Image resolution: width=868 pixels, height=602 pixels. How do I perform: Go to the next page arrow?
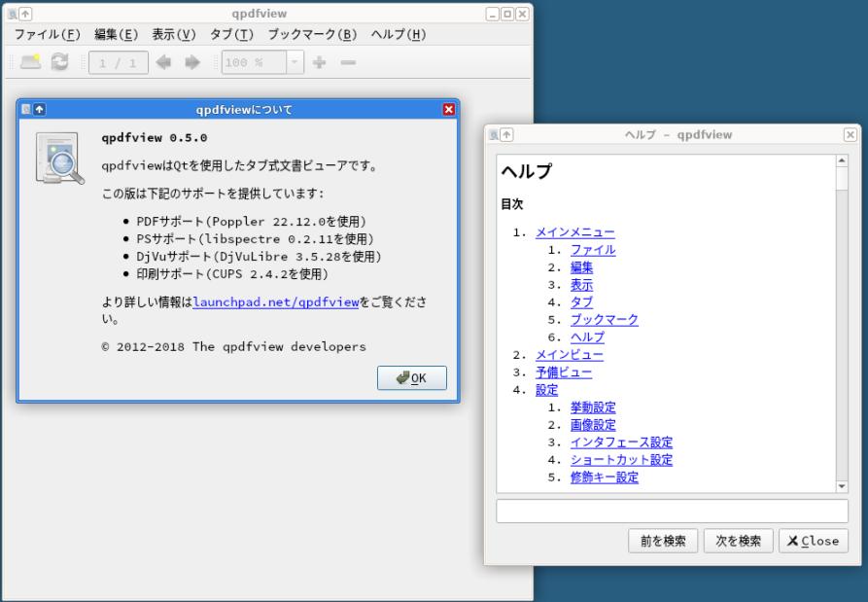coord(192,62)
